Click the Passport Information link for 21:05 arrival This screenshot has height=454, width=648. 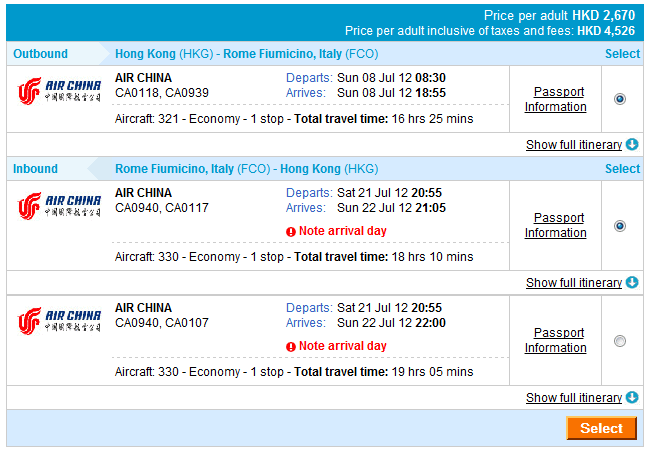(x=555, y=225)
